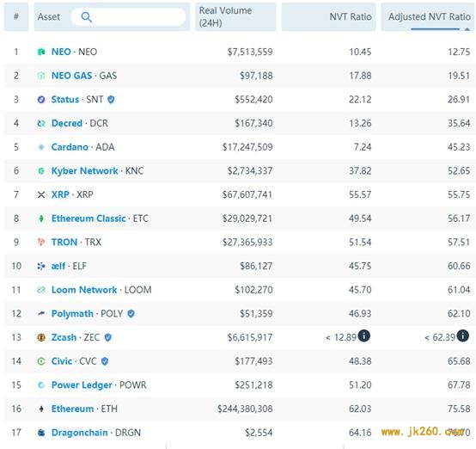476x449 pixels.
Task: Select the $244,380,308 volume cell for Ethereum
Action: pos(245,409)
